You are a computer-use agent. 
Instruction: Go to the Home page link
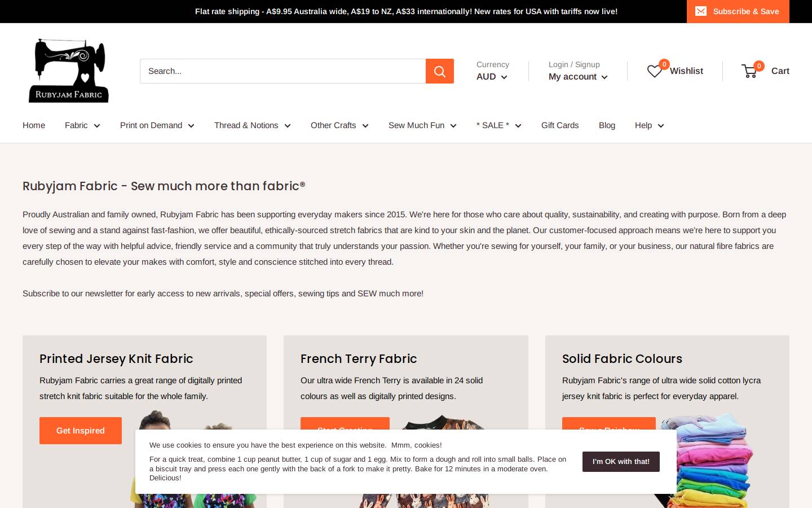pos(34,125)
